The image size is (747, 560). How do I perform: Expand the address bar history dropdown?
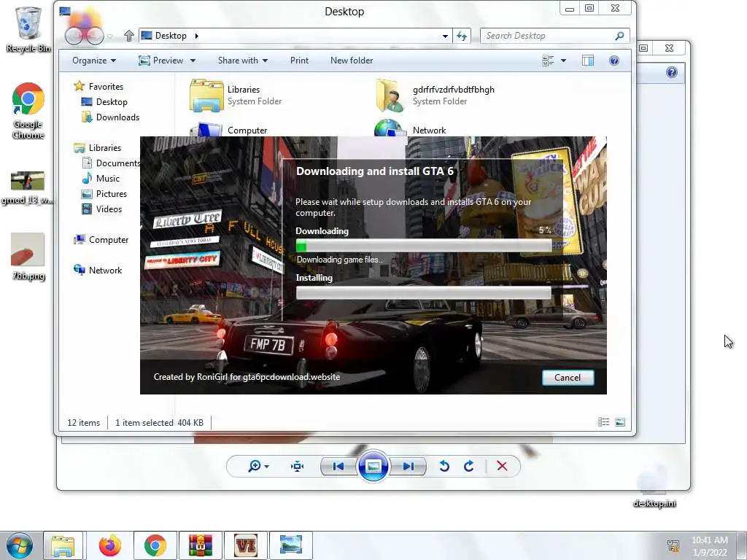pos(445,36)
